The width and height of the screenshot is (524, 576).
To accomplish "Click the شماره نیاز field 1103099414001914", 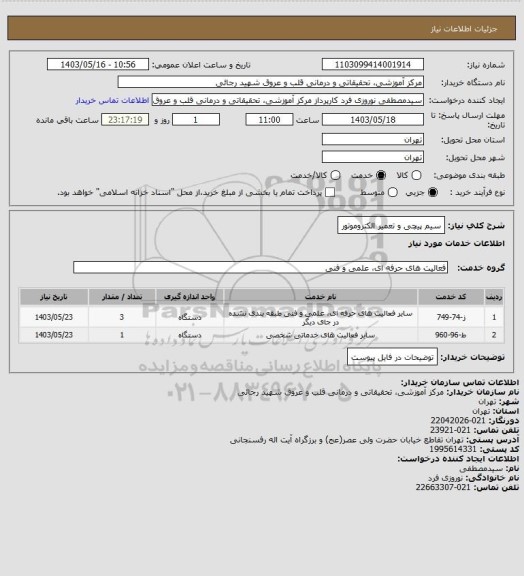I will click(373, 65).
